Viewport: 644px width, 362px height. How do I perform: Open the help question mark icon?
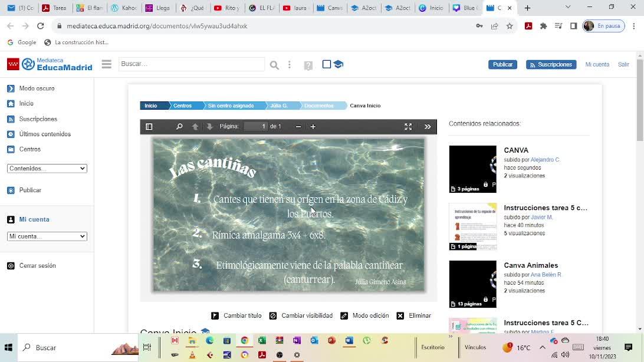(x=308, y=65)
